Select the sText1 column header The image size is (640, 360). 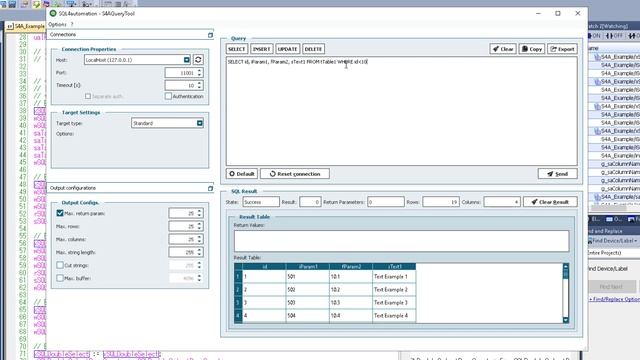[394, 267]
